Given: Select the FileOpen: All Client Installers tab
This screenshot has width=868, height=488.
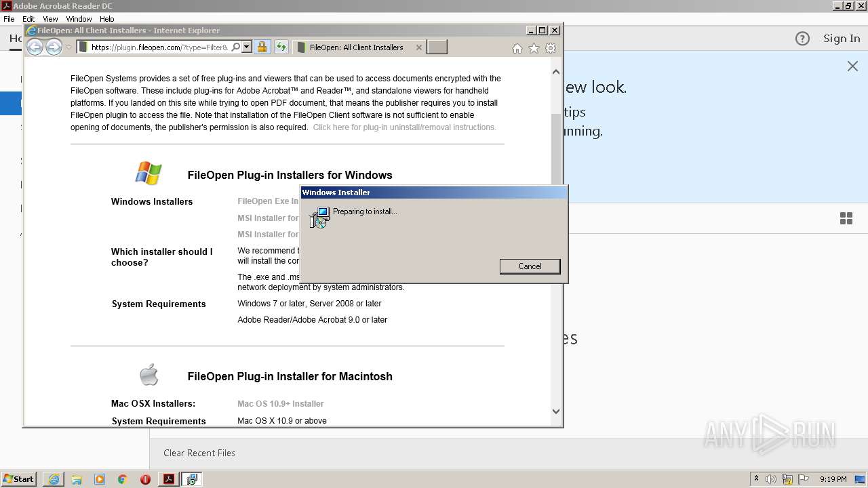Looking at the screenshot, I should point(356,47).
